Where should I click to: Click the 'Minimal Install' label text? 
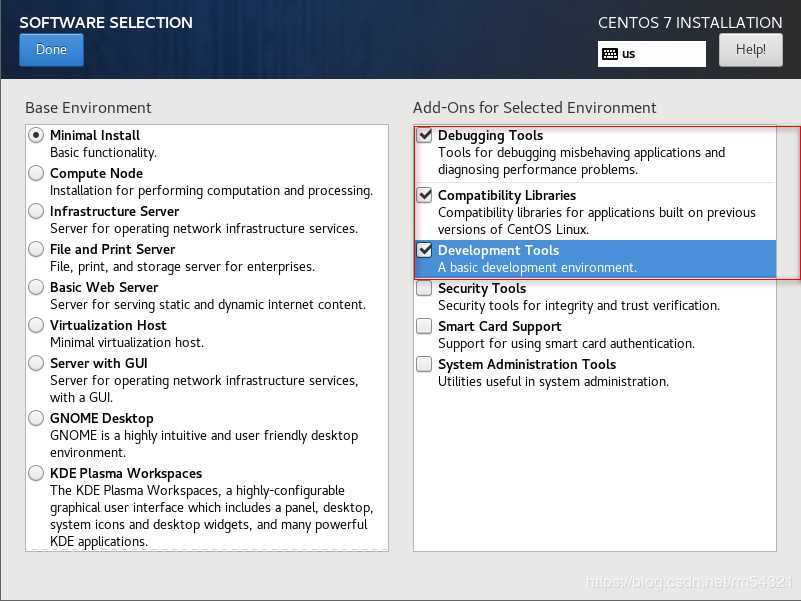[x=95, y=135]
